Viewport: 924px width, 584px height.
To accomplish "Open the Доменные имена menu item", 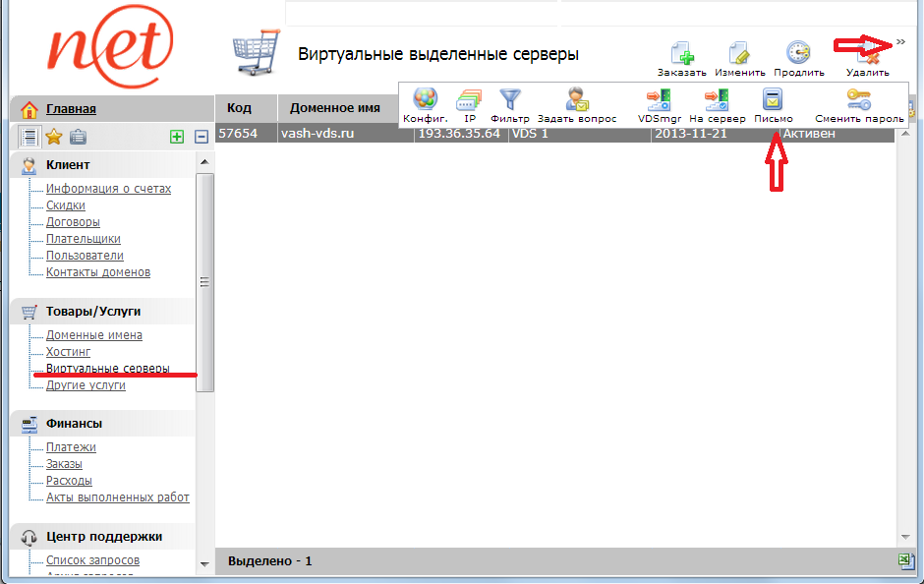I will (x=93, y=335).
